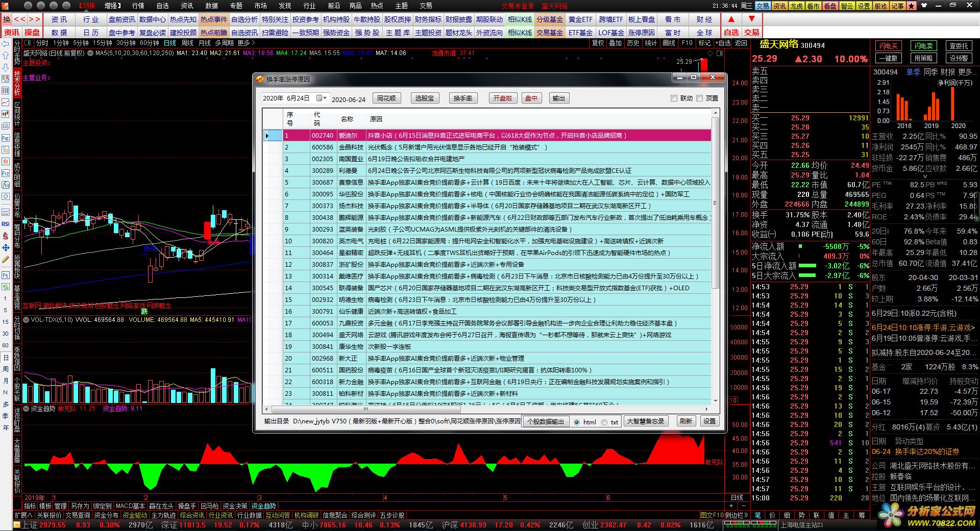Click the RSI indicator icon in left sidebar
The height and width of the screenshot is (531, 980).
pos(6,224)
